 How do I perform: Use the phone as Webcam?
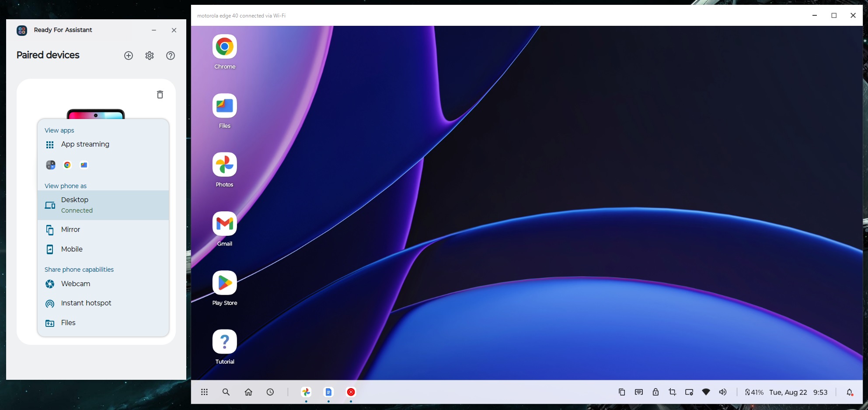103,284
